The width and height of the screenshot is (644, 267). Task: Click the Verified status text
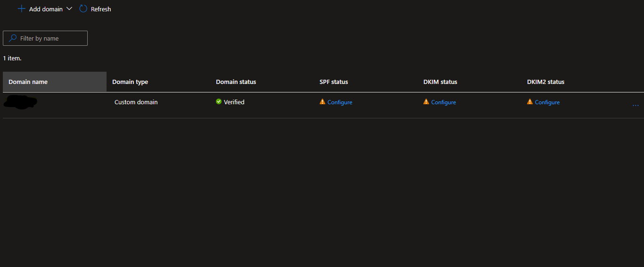[234, 102]
